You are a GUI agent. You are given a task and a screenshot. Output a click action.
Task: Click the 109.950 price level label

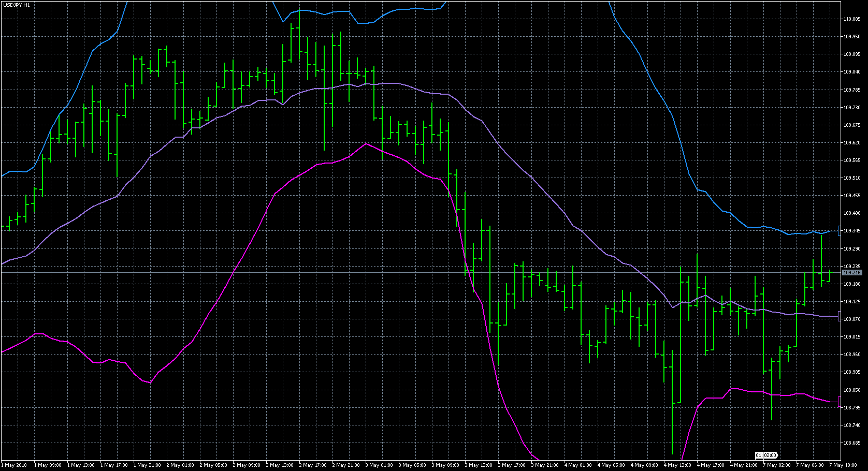(x=852, y=37)
